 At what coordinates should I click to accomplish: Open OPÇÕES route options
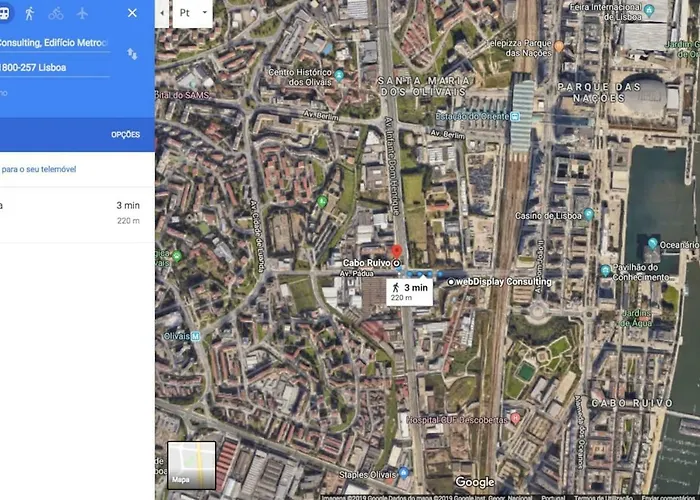tap(125, 135)
